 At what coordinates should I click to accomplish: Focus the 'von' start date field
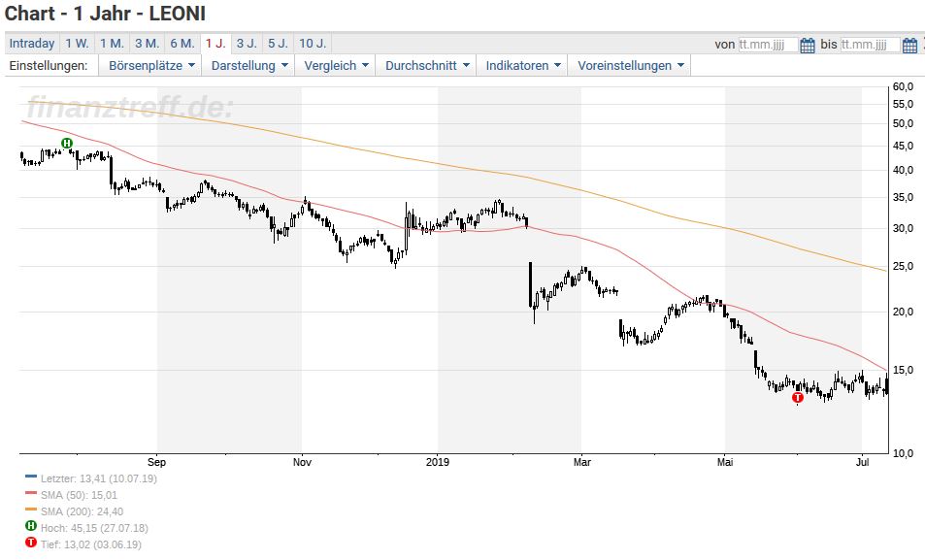pos(768,45)
